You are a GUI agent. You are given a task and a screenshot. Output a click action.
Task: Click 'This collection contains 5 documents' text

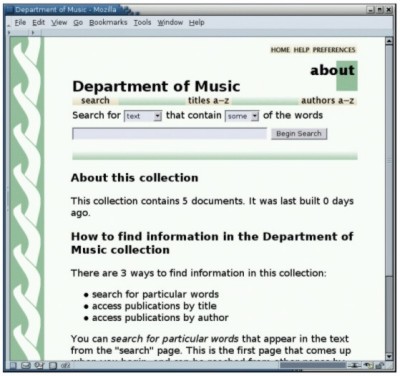coord(157,201)
